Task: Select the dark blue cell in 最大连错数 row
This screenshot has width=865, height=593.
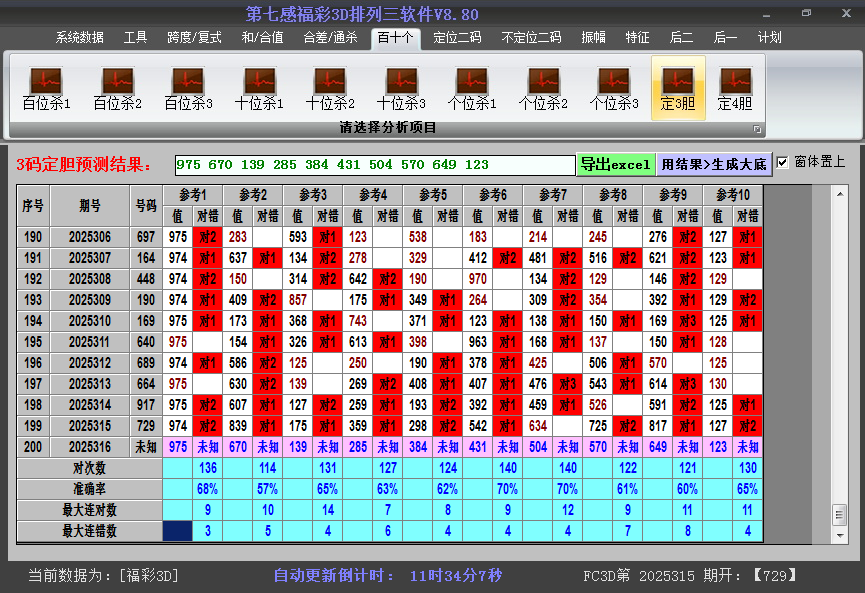Action: (x=177, y=531)
